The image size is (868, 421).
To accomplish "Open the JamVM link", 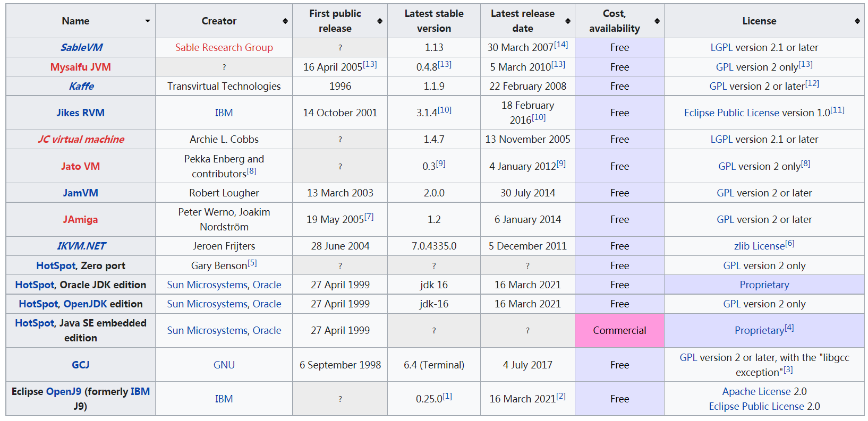I will point(81,193).
